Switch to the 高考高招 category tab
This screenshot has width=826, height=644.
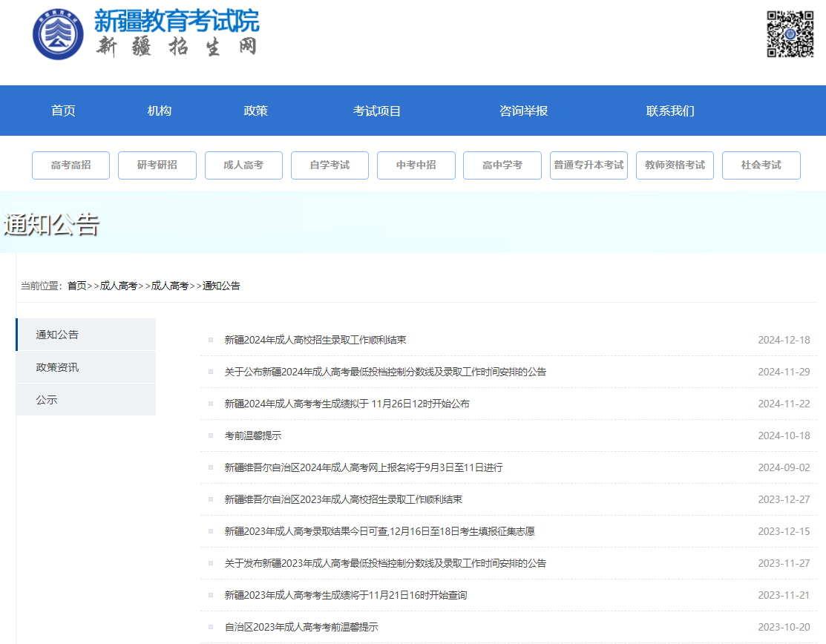pos(71,165)
